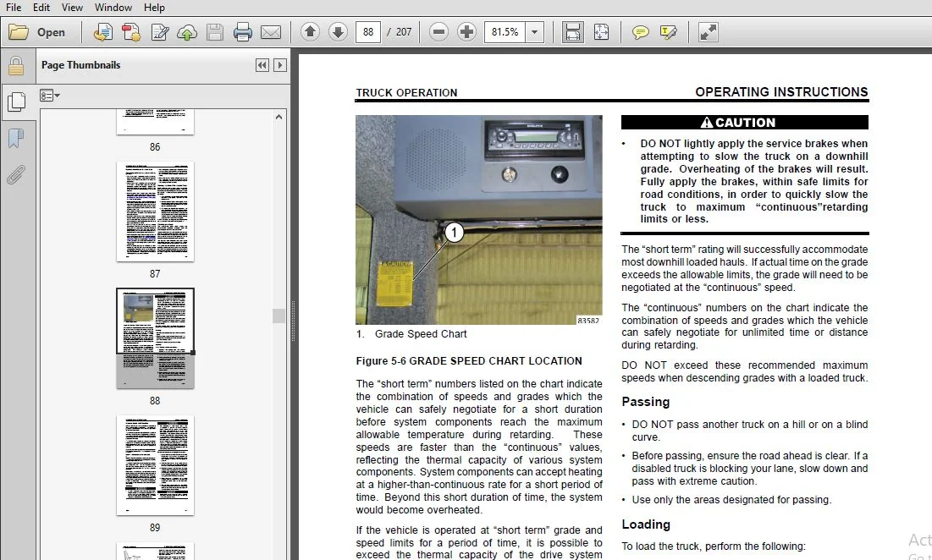Go to previous page with up arrow
The width and height of the screenshot is (932, 560).
tap(310, 31)
